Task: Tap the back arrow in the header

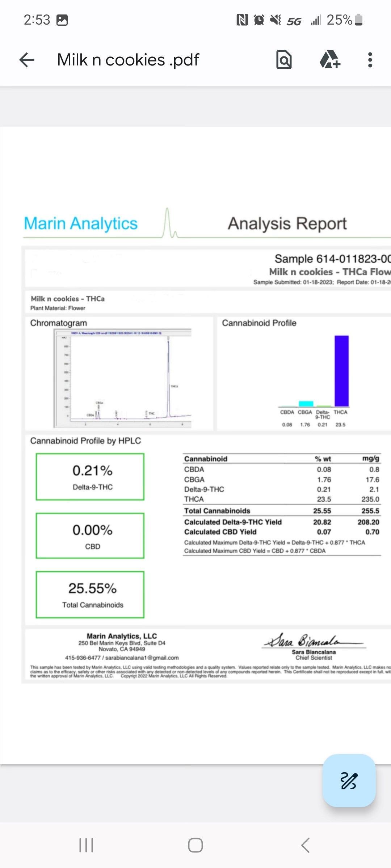Action: point(27,60)
